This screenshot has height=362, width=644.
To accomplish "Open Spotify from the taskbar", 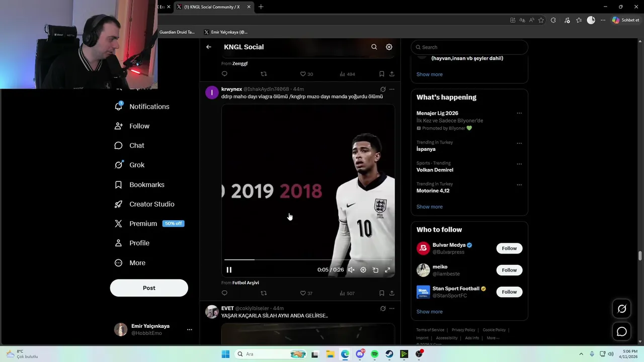I will 375,354.
